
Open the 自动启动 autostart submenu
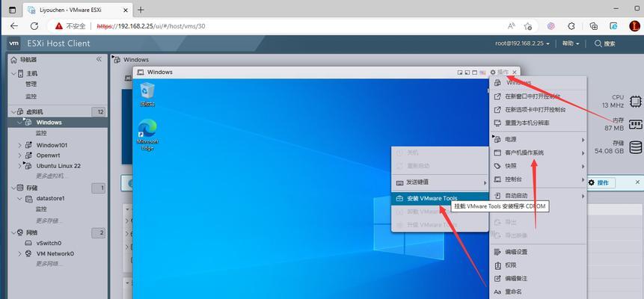pos(539,197)
